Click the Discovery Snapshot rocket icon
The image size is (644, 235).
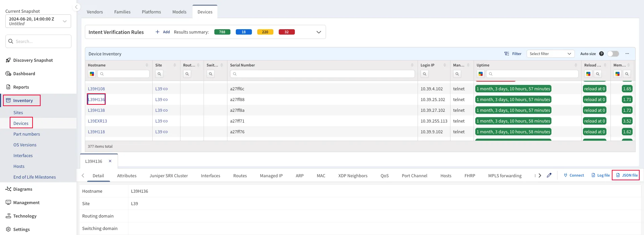tap(8, 60)
